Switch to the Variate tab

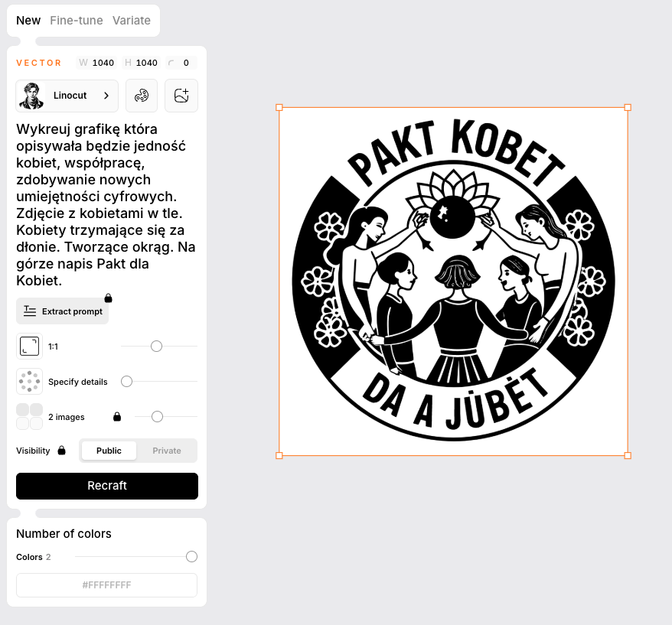click(x=132, y=21)
